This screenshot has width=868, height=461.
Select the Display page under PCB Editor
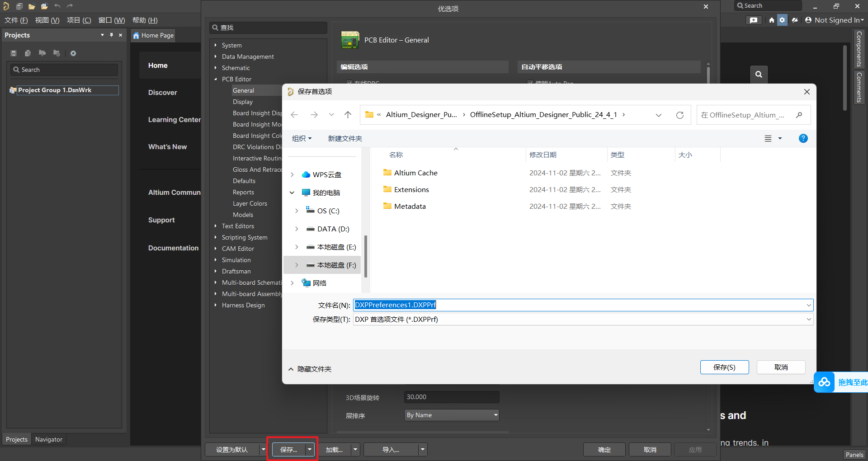[x=243, y=102]
